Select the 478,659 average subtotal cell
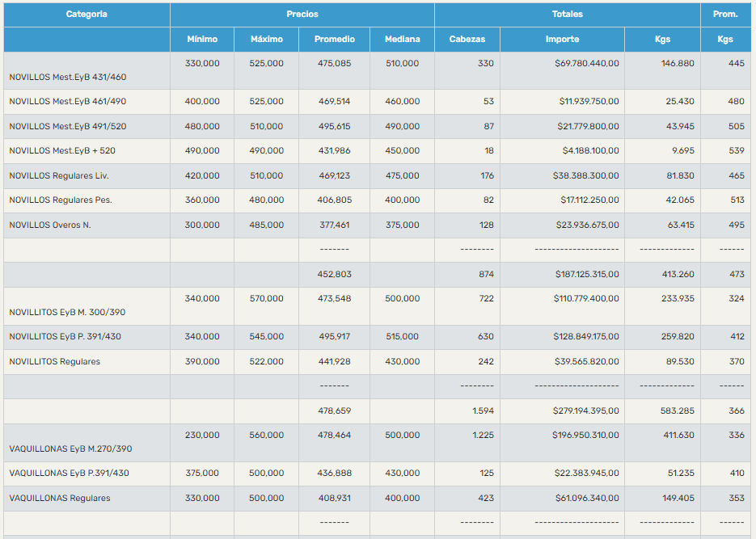This screenshot has height=539, width=756. (x=334, y=411)
